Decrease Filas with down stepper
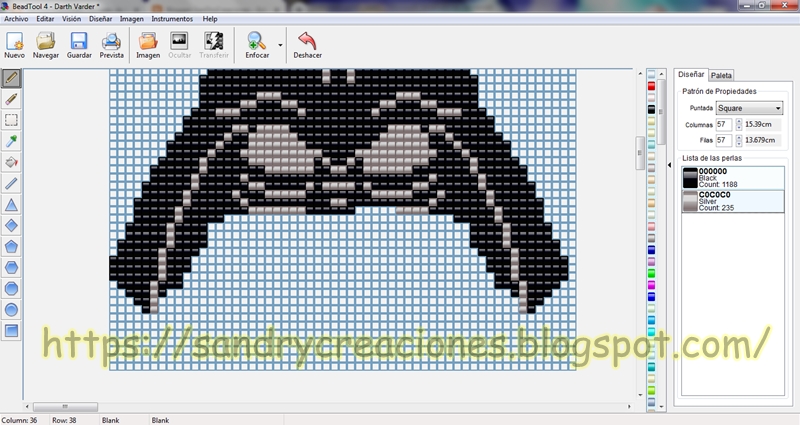Viewport: 800px width, 425px height. [738, 143]
